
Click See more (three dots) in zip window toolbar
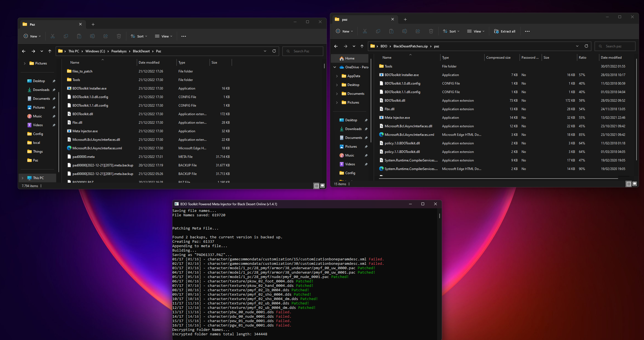click(527, 31)
